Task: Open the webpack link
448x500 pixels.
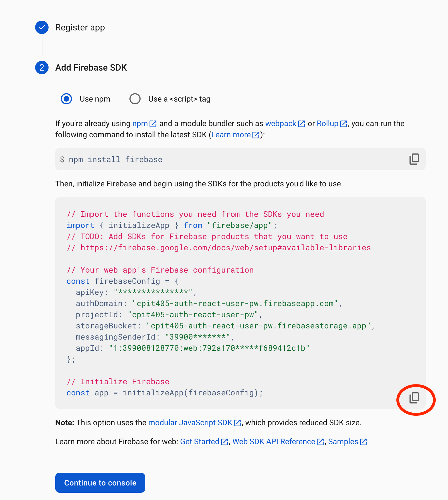Action: [x=281, y=124]
